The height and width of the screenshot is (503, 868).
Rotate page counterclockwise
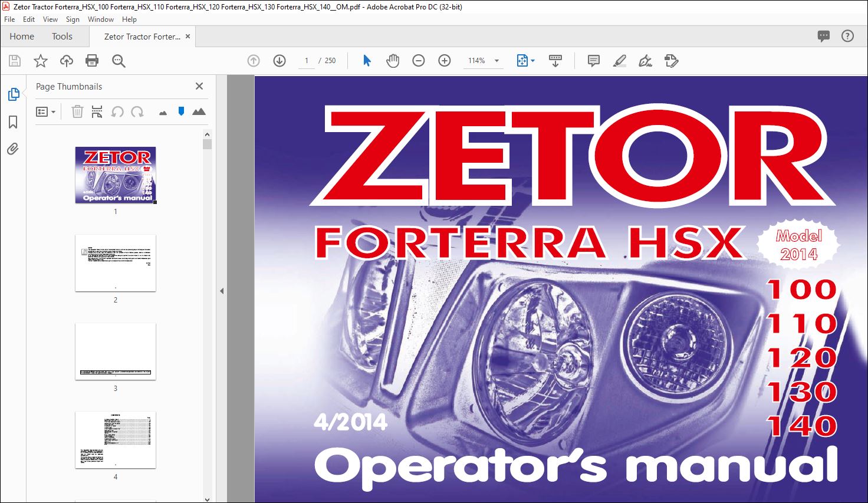117,111
